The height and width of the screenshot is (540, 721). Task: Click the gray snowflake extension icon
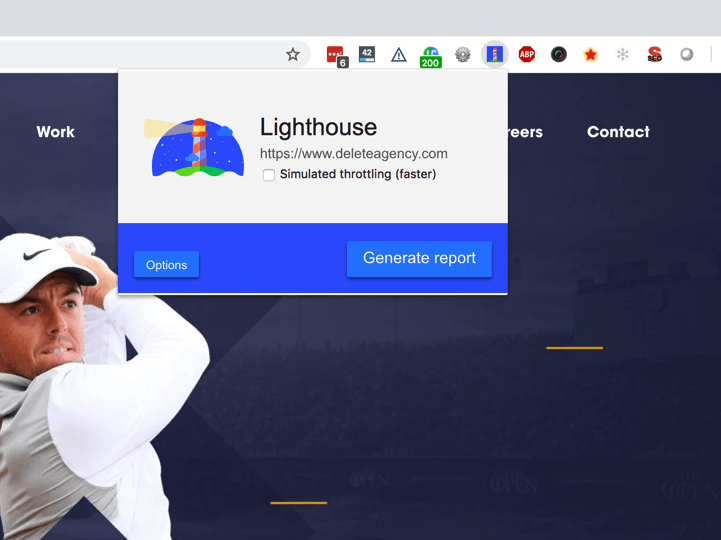pyautogui.click(x=623, y=55)
